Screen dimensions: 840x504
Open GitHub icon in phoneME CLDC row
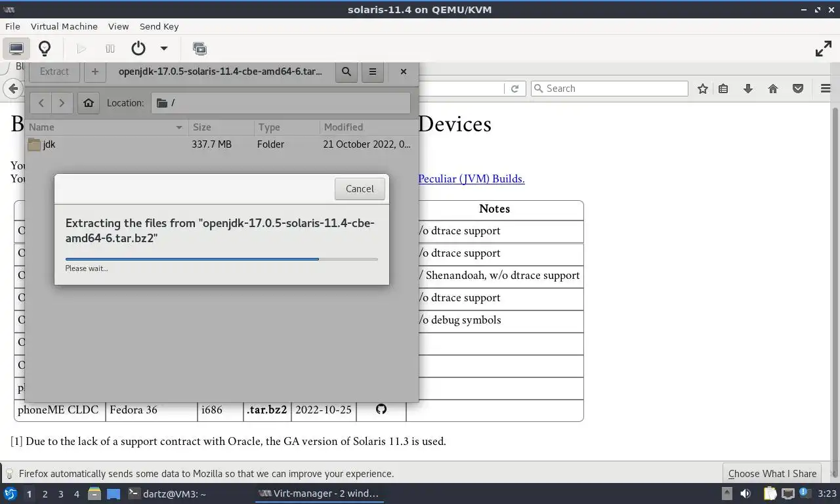pos(381,409)
